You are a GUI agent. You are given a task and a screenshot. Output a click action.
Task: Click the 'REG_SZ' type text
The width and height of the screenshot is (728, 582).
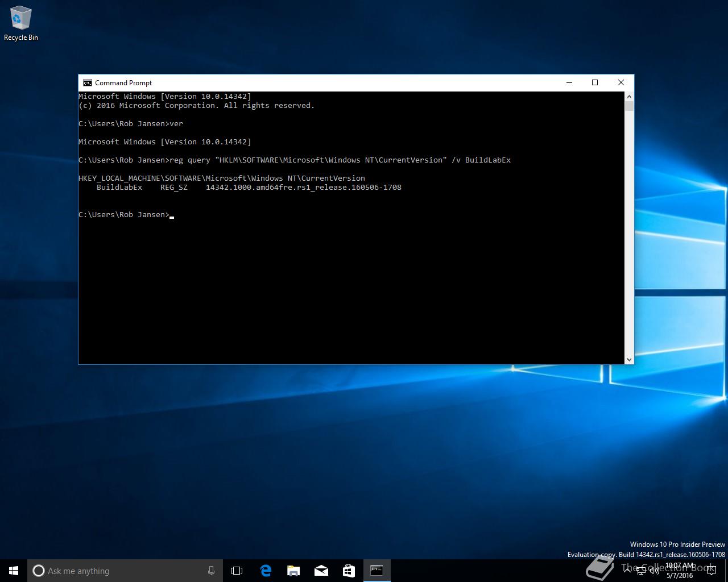click(174, 188)
